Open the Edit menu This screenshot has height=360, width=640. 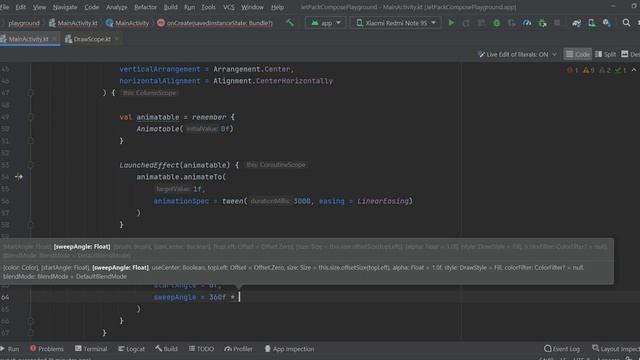coord(20,7)
